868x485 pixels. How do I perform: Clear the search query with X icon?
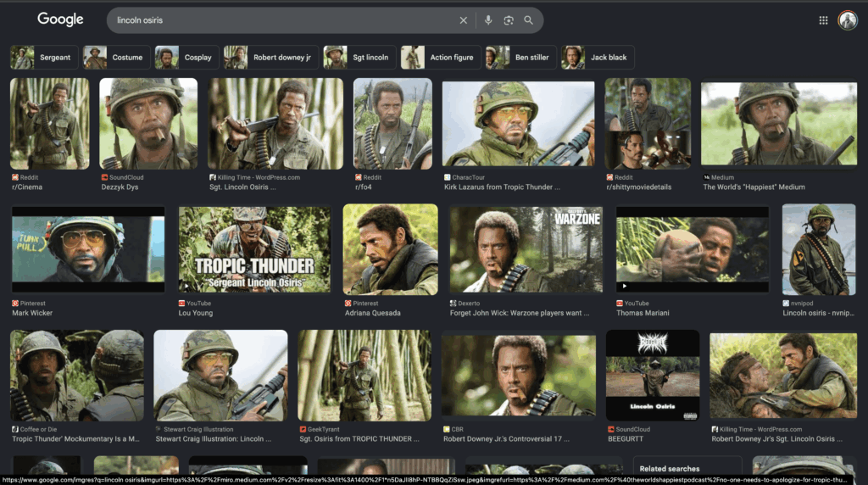pos(464,20)
